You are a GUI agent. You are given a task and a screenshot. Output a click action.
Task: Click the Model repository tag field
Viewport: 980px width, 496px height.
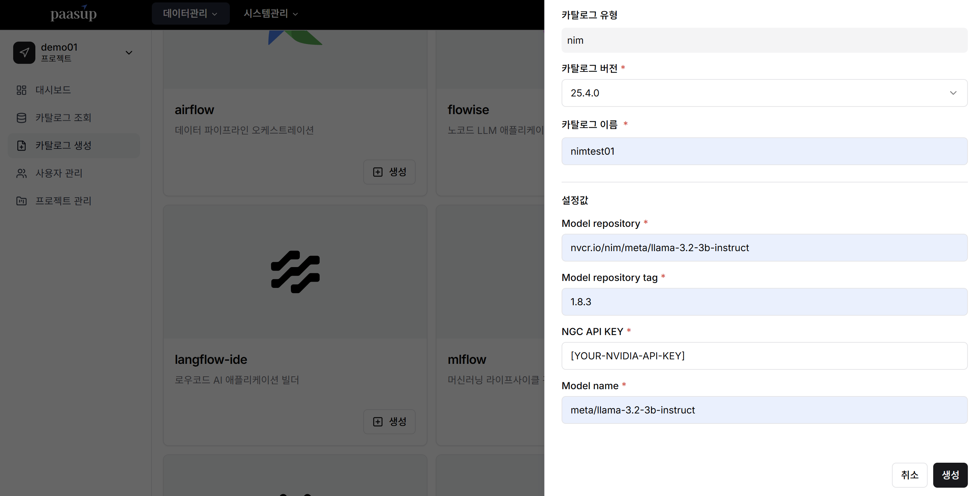coord(764,301)
